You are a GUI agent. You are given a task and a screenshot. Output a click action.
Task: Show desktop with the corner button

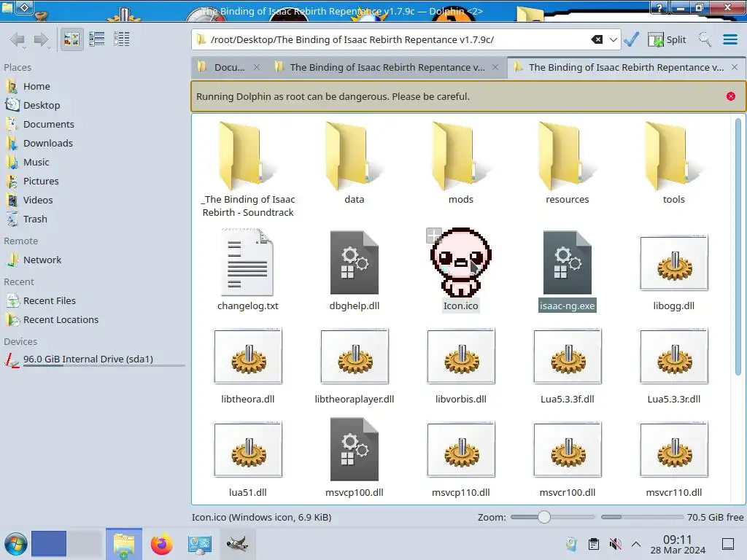click(728, 544)
